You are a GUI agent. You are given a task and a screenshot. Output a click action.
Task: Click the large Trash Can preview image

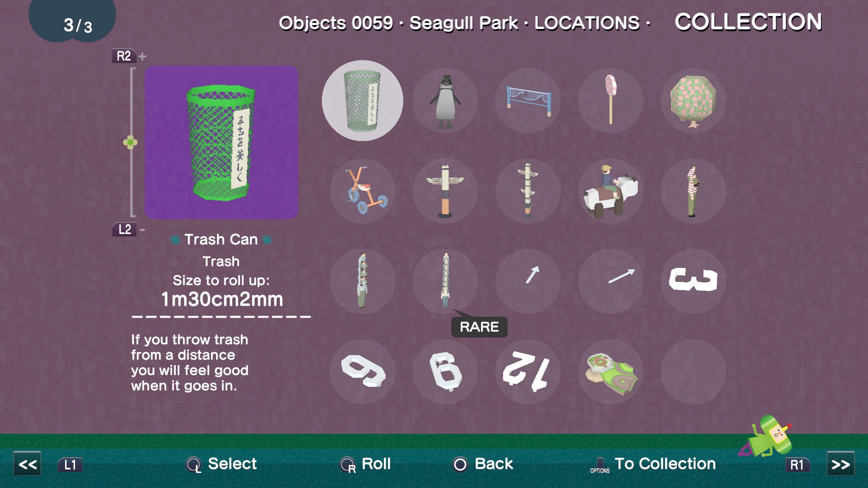tap(222, 142)
